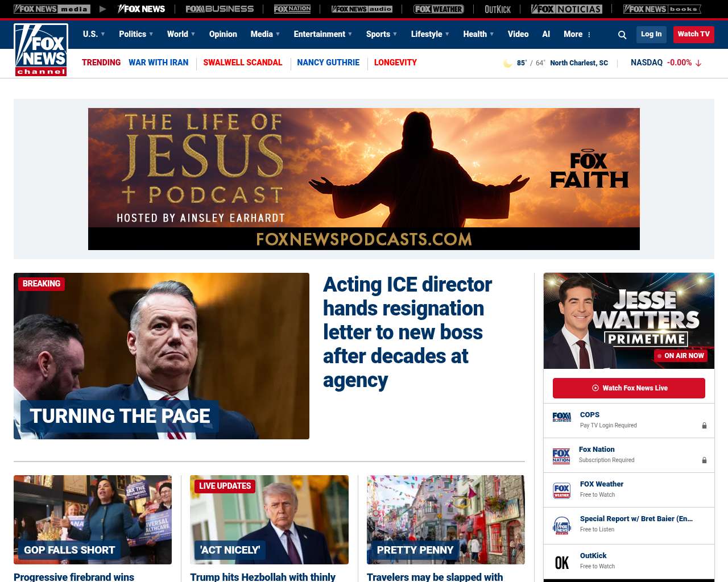This screenshot has width=728, height=582.
Task: Click the BREAKING label on the lead story
Action: click(42, 284)
